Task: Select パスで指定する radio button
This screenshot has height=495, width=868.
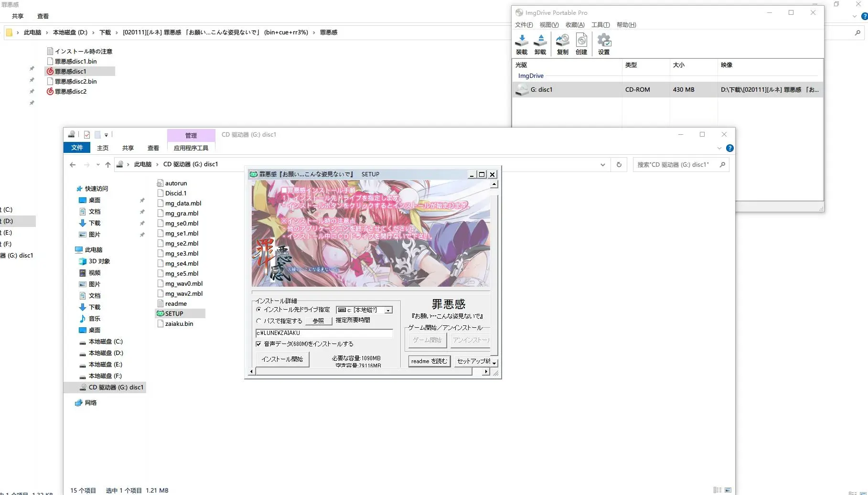Action: [258, 321]
